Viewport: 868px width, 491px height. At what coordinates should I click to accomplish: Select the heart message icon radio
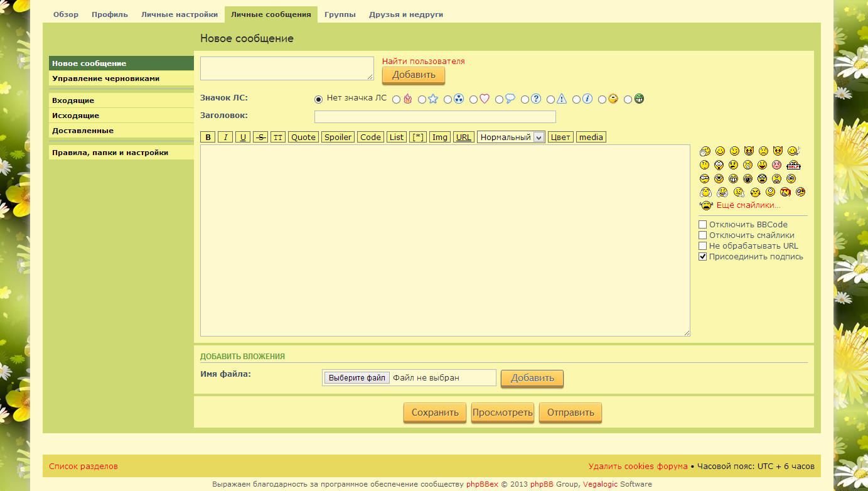point(473,99)
